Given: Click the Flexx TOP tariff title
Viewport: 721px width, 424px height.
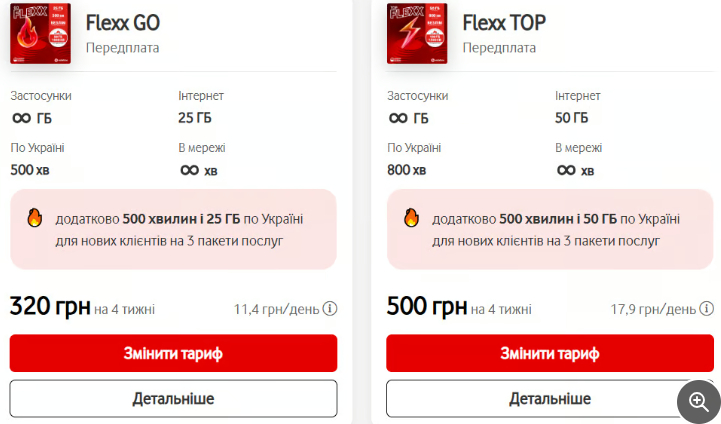Looking at the screenshot, I should point(504,23).
